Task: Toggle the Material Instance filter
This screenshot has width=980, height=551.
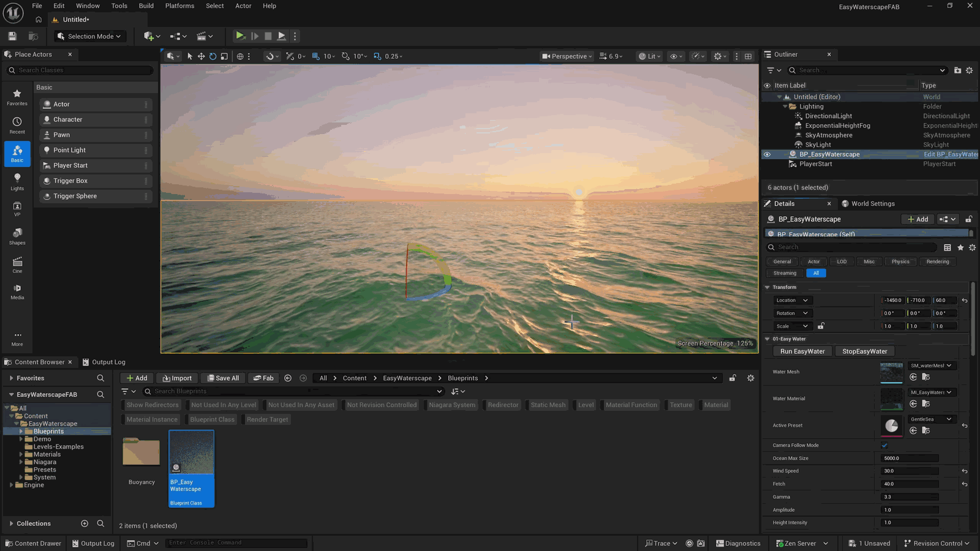Action: point(152,419)
